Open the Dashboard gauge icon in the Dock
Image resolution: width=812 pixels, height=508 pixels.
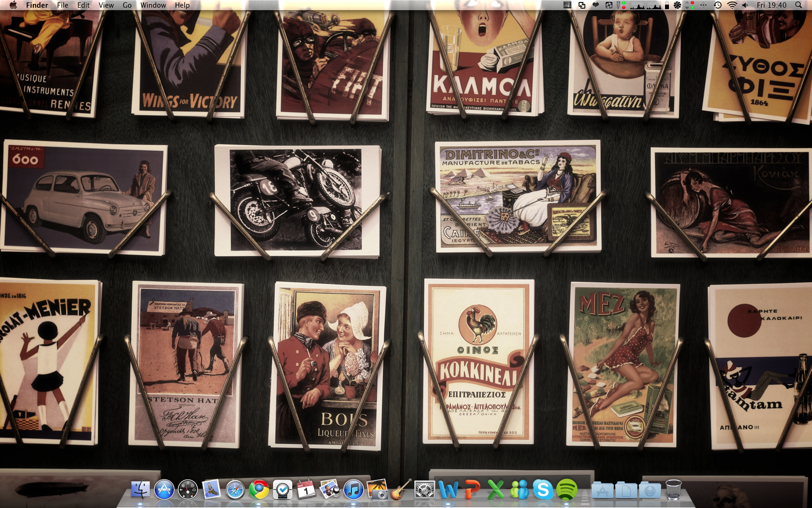click(x=188, y=490)
